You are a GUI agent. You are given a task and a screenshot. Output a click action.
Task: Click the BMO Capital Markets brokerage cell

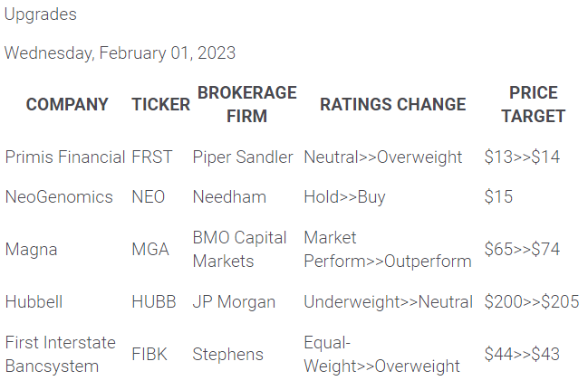click(239, 249)
